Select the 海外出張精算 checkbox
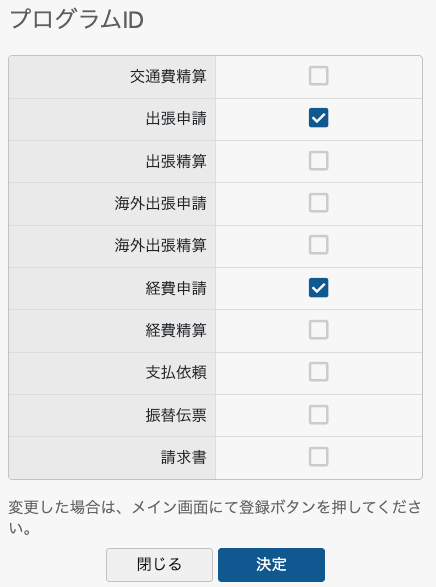436x587 pixels. coord(318,245)
